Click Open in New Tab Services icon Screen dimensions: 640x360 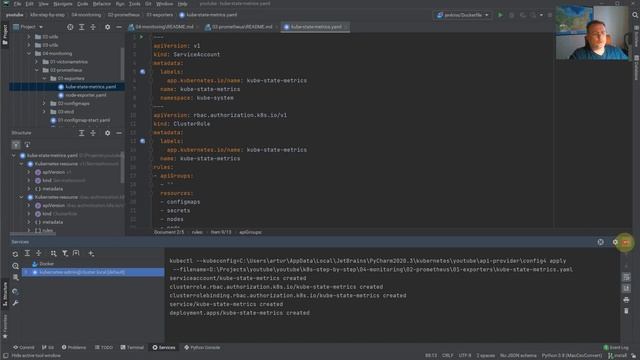(x=76, y=253)
